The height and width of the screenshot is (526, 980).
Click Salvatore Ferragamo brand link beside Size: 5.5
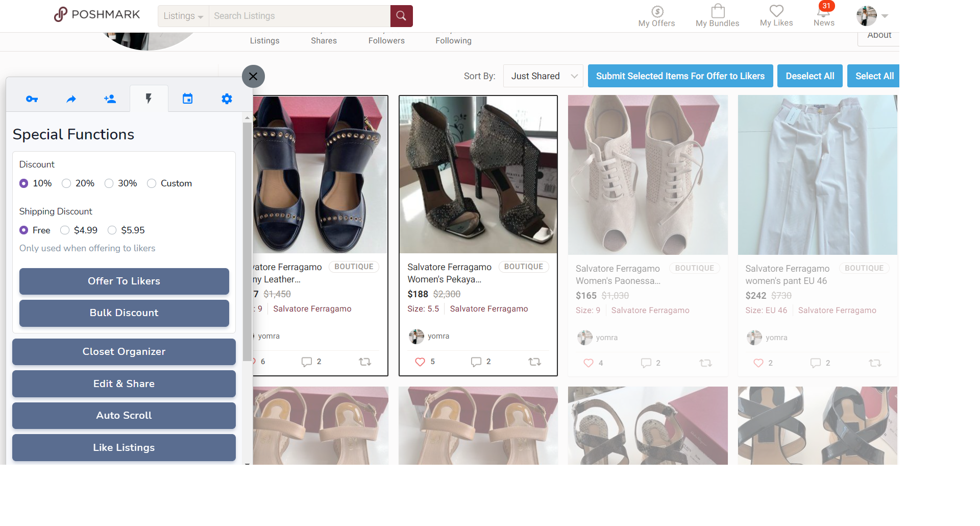[x=489, y=309]
